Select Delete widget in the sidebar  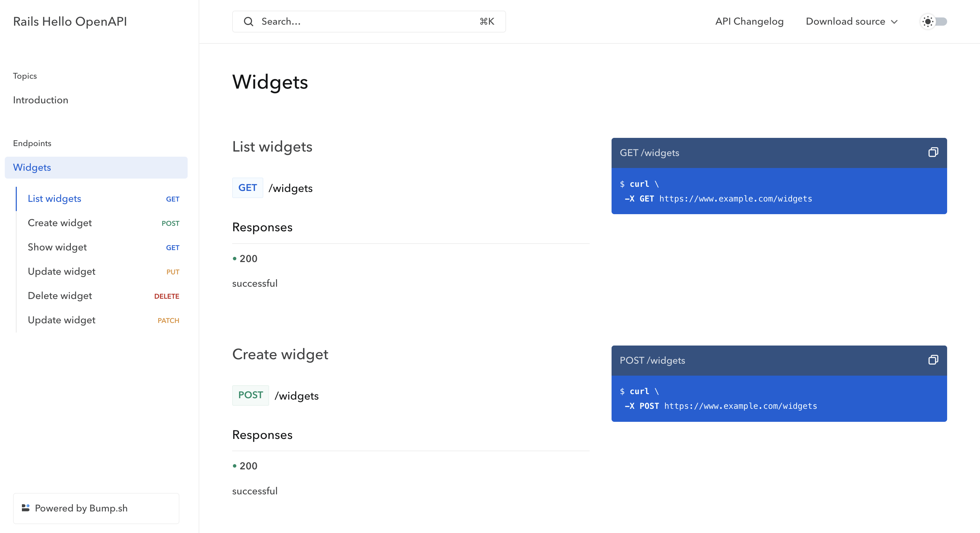(x=60, y=296)
